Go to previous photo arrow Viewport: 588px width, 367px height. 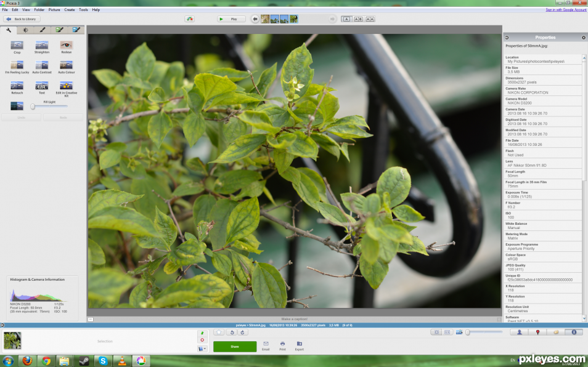[255, 18]
